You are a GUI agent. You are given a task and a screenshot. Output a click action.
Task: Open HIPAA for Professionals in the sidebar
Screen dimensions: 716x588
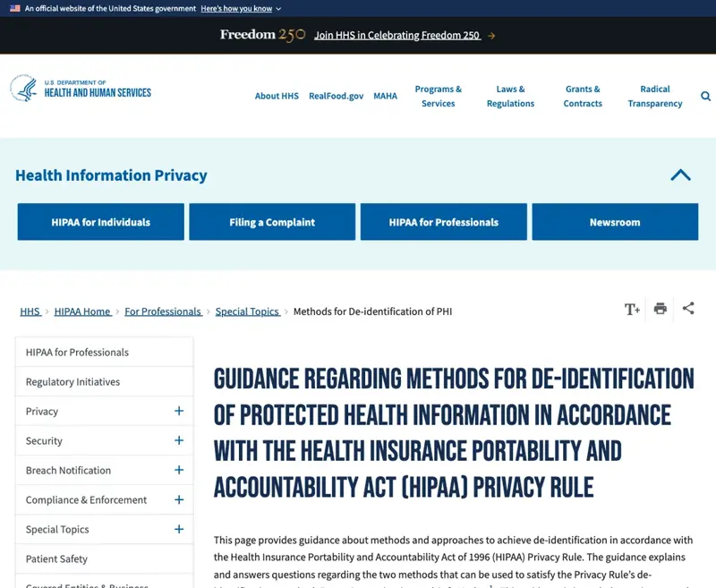104,352
